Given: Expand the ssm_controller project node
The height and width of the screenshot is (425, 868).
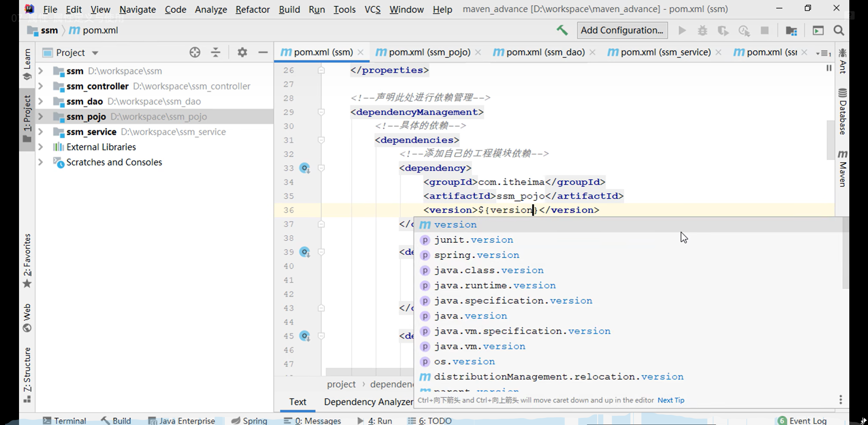Looking at the screenshot, I should [x=41, y=86].
